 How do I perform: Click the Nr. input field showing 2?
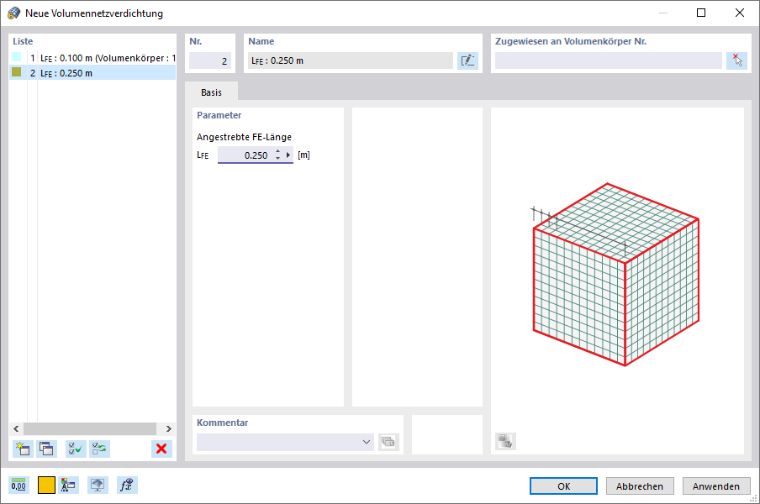tap(210, 61)
